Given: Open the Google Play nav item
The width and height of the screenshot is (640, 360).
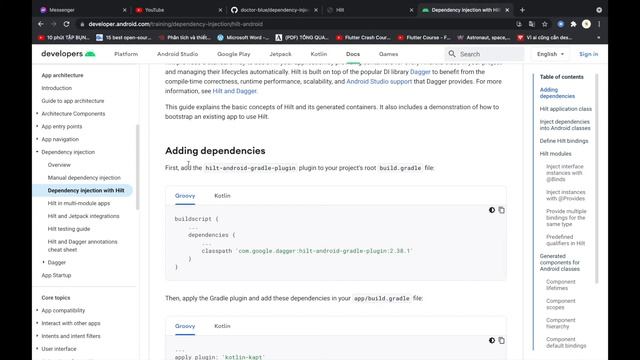Looking at the screenshot, I should click(233, 54).
